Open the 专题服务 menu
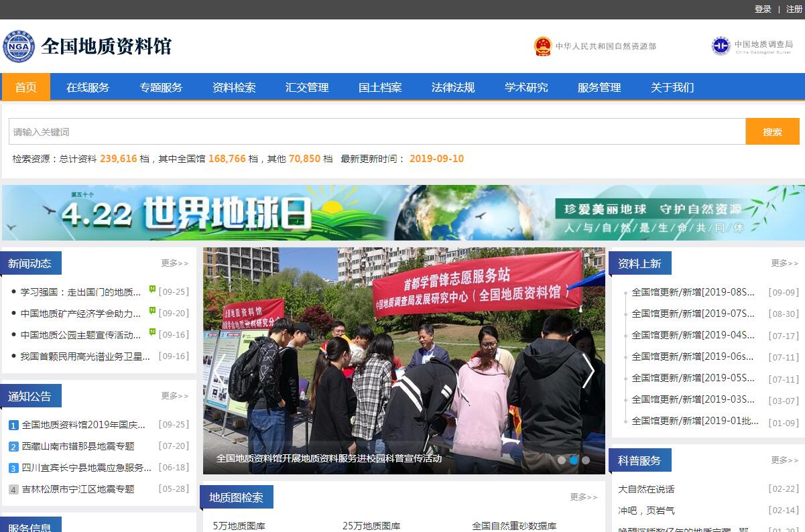The width and height of the screenshot is (805, 532). tap(161, 87)
